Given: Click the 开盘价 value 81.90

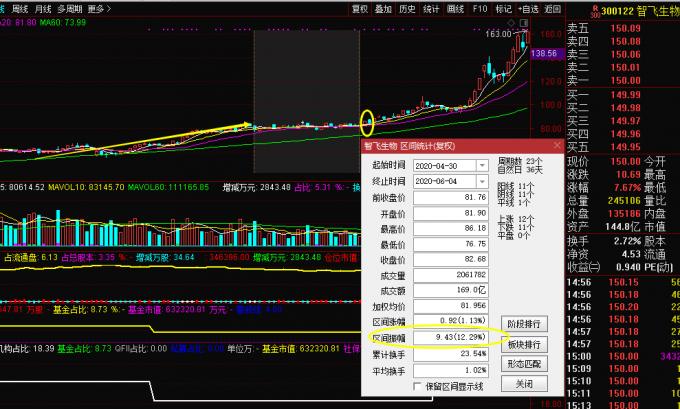Looking at the screenshot, I should click(451, 213).
